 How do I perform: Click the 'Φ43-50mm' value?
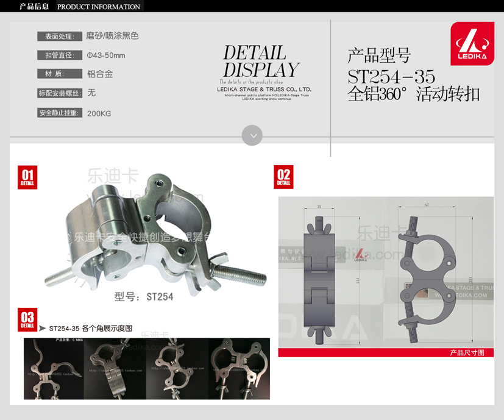pos(106,55)
